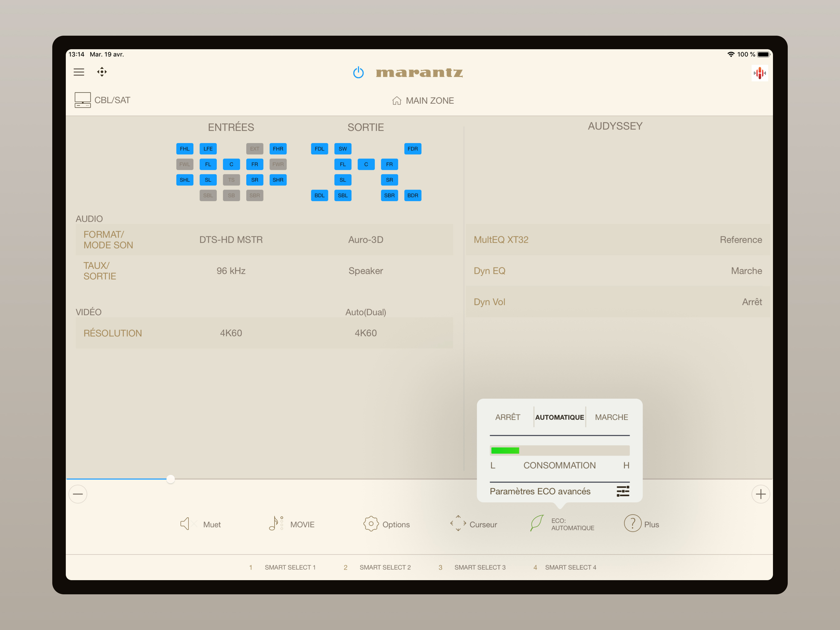The width and height of the screenshot is (840, 630).
Task: Tap the ECO leaf icon
Action: click(x=537, y=524)
